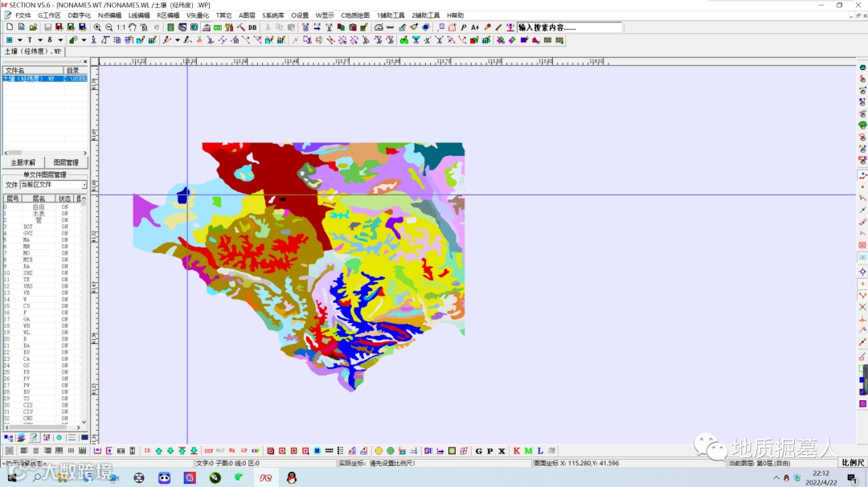This screenshot has height=487, width=868.
Task: Click the A+ text tool icon
Action: point(475,27)
